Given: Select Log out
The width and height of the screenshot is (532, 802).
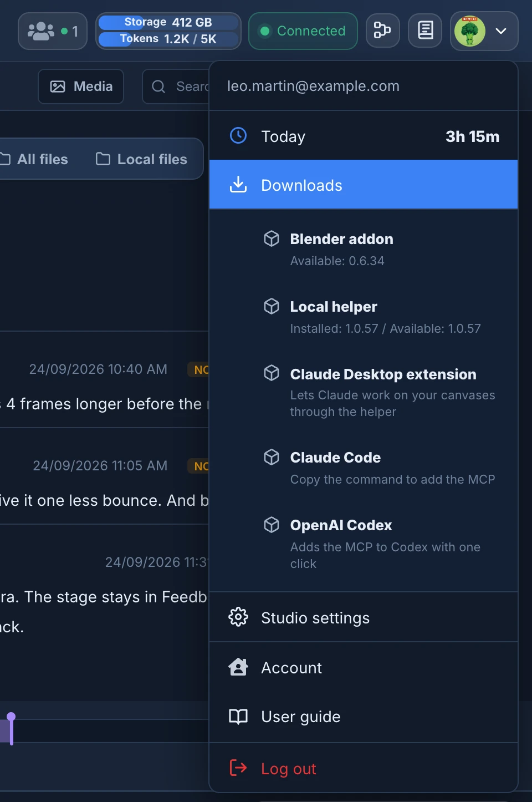Looking at the screenshot, I should click(x=364, y=768).
